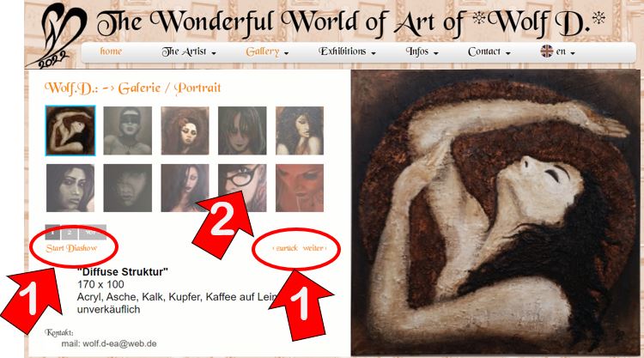Click the large Diffuse Struktur painting
The height and width of the screenshot is (358, 644).
(495, 213)
